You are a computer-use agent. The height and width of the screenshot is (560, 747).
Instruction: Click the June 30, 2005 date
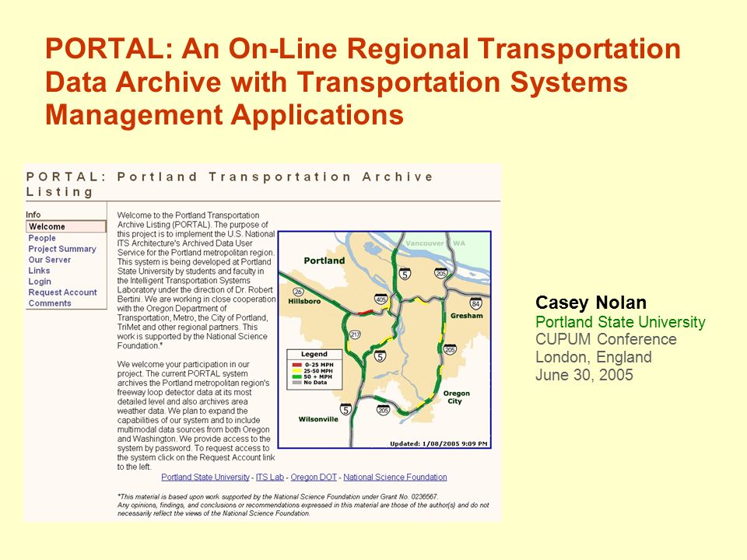coord(584,375)
